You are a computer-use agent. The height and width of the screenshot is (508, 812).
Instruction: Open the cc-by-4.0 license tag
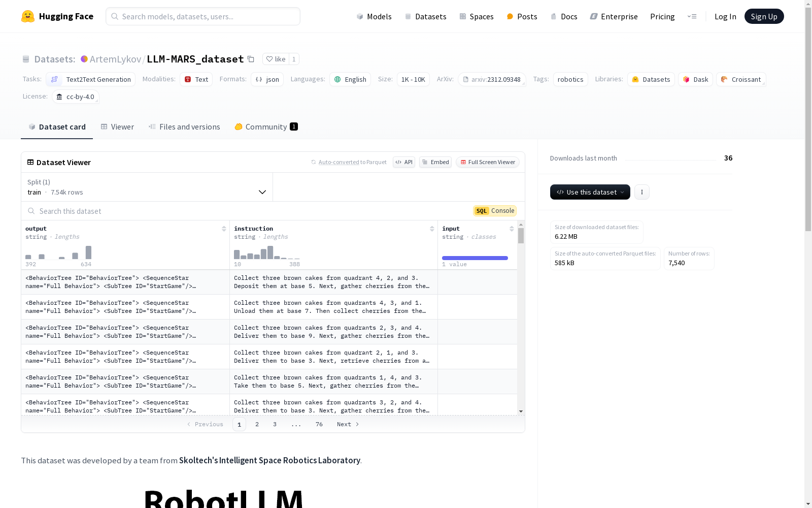76,97
